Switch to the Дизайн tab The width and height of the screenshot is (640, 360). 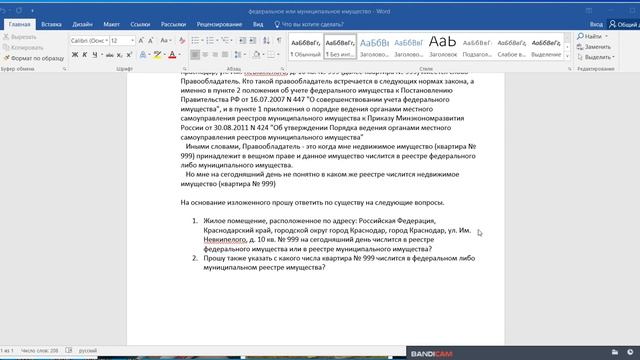tap(82, 24)
